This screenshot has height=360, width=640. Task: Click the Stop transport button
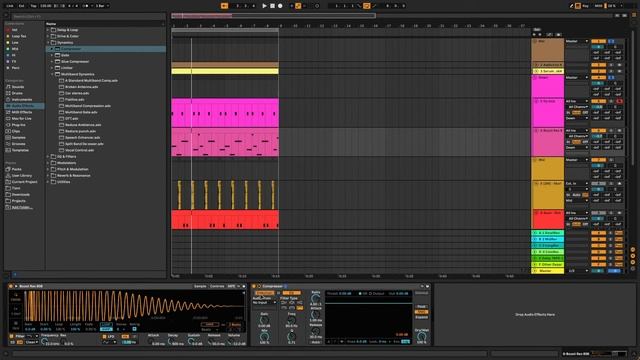[x=272, y=6]
